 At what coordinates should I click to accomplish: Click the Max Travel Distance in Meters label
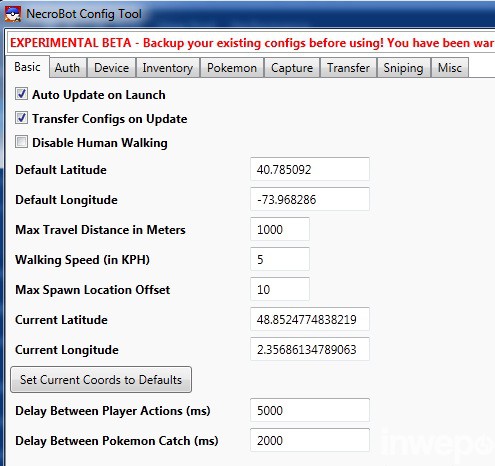100,230
